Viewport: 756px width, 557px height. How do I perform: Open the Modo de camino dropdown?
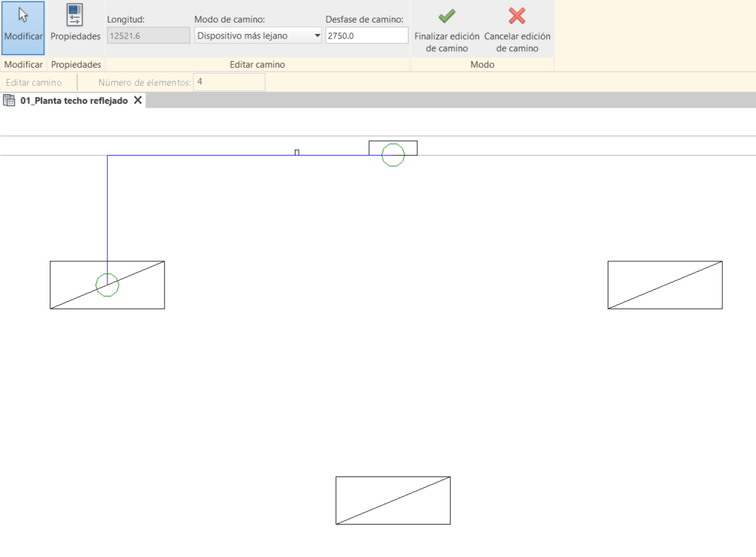[x=258, y=35]
